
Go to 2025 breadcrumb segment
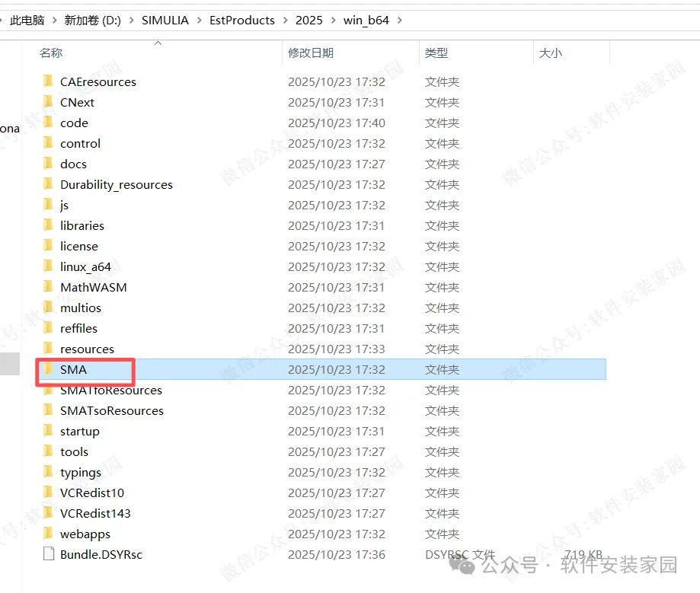(309, 20)
